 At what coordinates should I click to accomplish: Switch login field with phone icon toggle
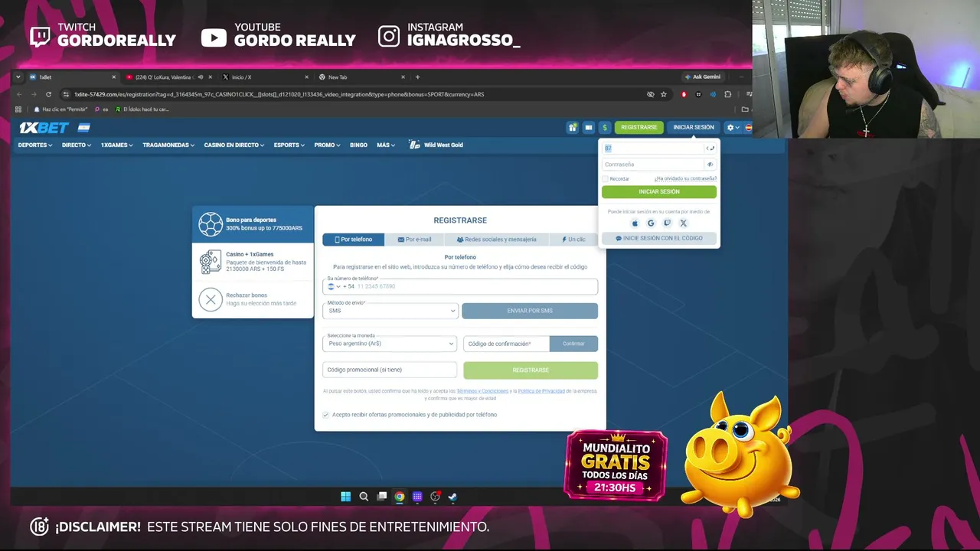(710, 148)
